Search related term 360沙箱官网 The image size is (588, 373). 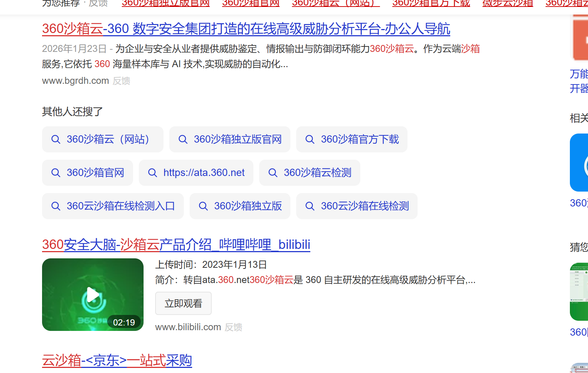click(x=87, y=173)
